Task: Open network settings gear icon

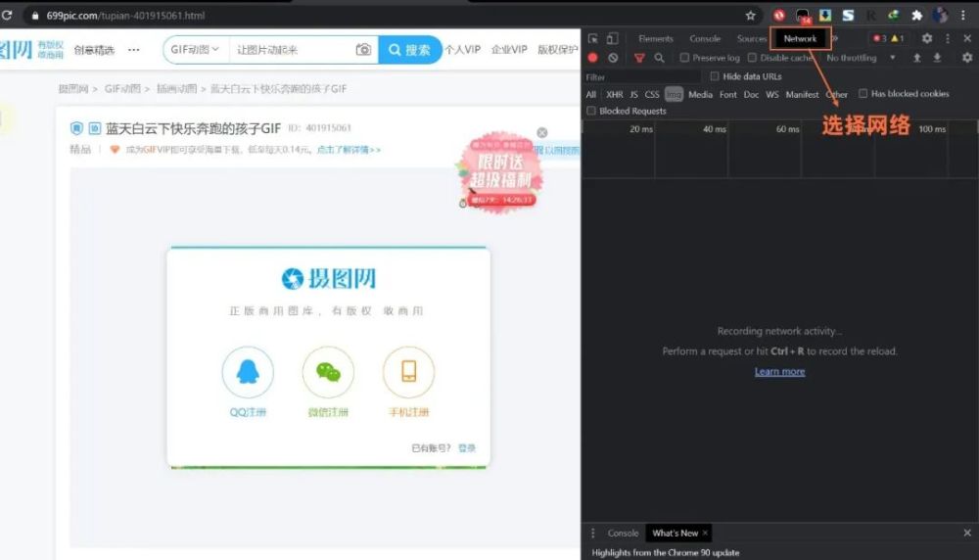Action: point(967,58)
